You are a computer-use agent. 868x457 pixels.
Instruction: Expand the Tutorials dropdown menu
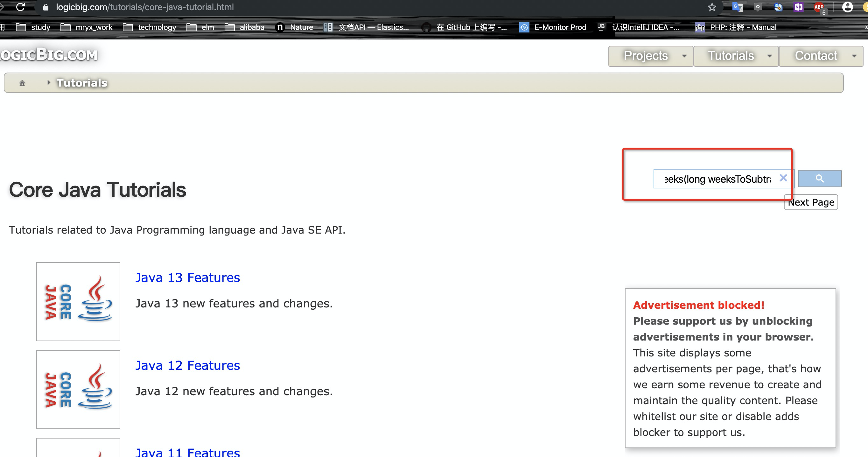click(736, 56)
